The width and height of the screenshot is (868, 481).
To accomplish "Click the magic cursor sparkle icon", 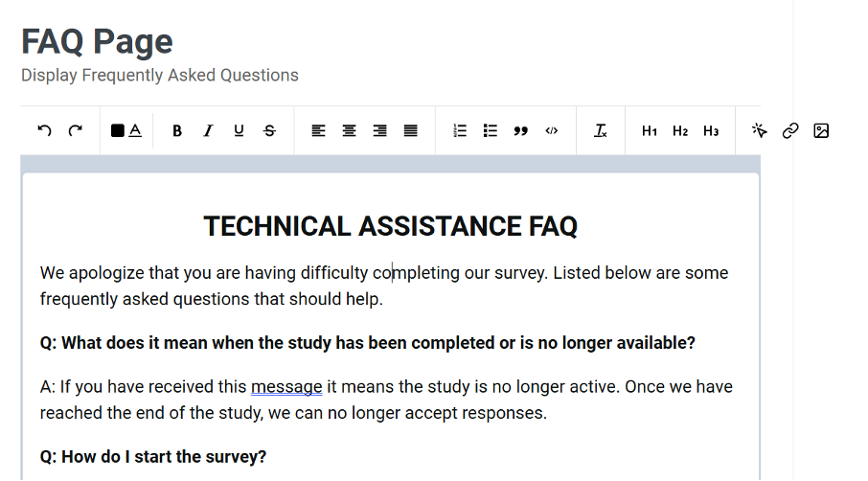I will click(x=760, y=130).
